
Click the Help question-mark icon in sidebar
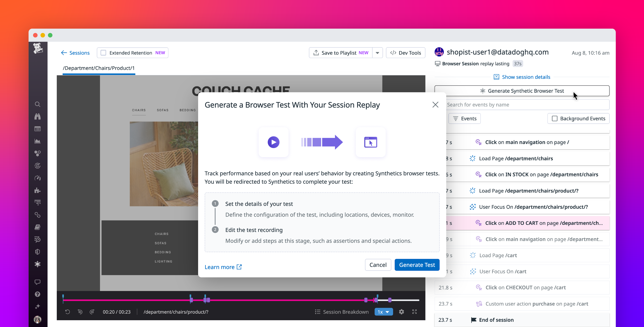click(37, 294)
